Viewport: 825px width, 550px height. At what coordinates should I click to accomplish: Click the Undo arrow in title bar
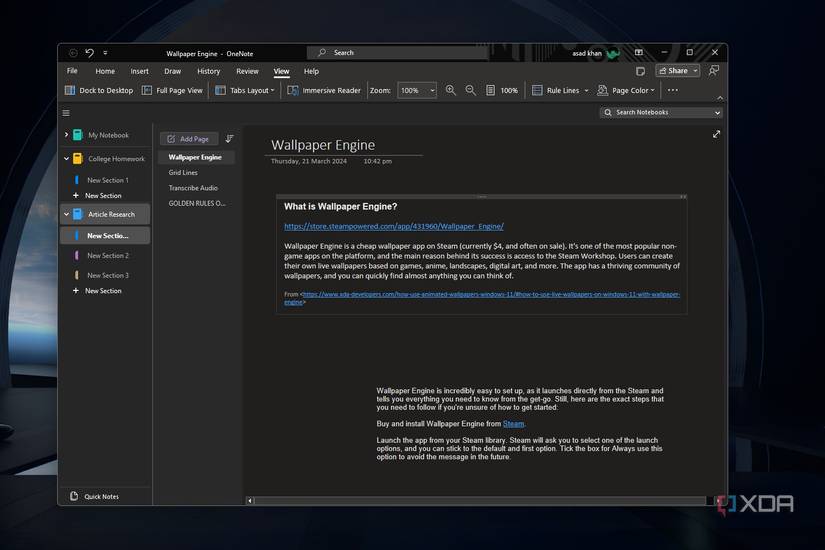click(89, 53)
